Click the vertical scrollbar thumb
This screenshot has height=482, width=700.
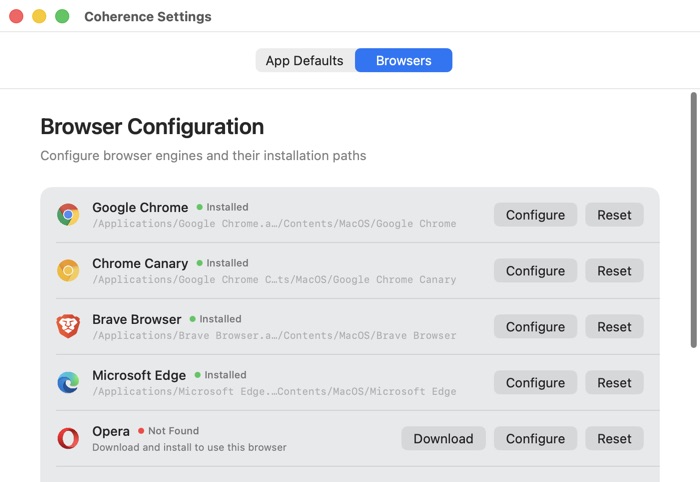pyautogui.click(x=693, y=220)
